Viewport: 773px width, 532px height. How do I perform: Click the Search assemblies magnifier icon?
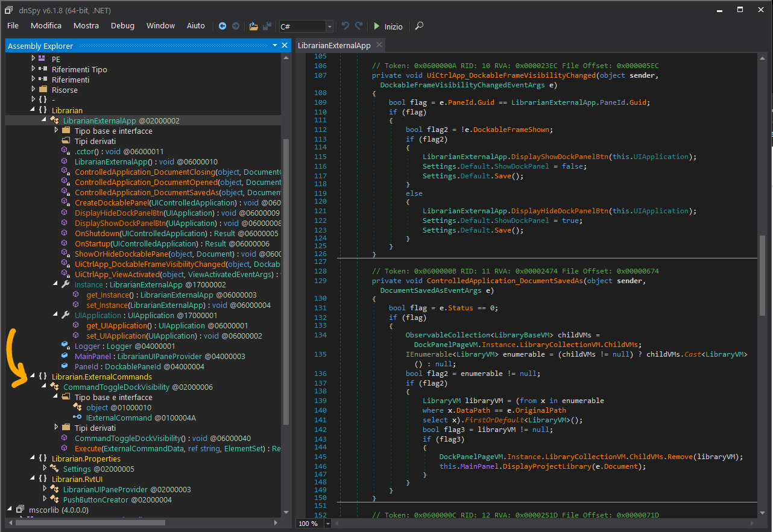[x=420, y=26]
